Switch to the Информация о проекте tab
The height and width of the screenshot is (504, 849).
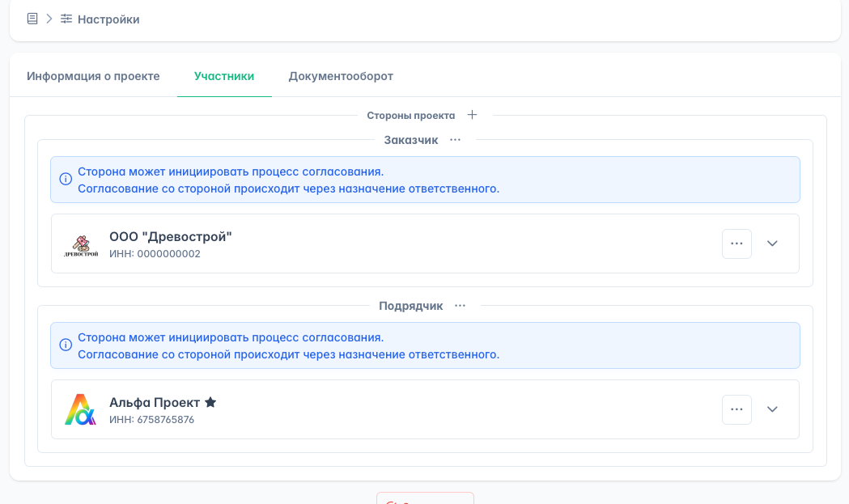(93, 76)
